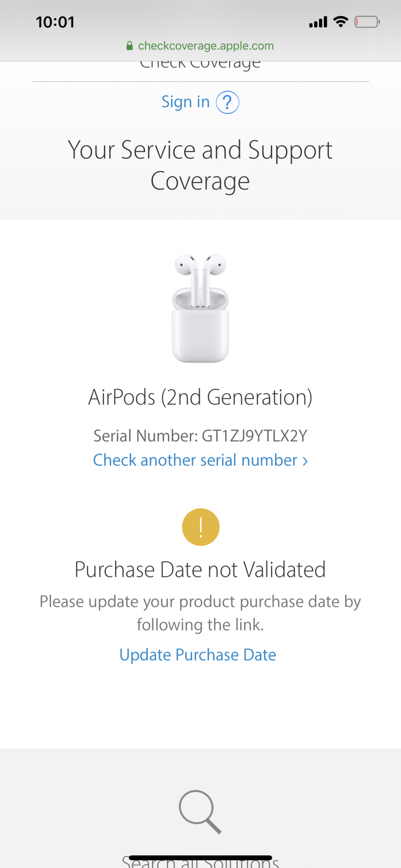Tap the Wi-Fi status icon

coord(341,22)
